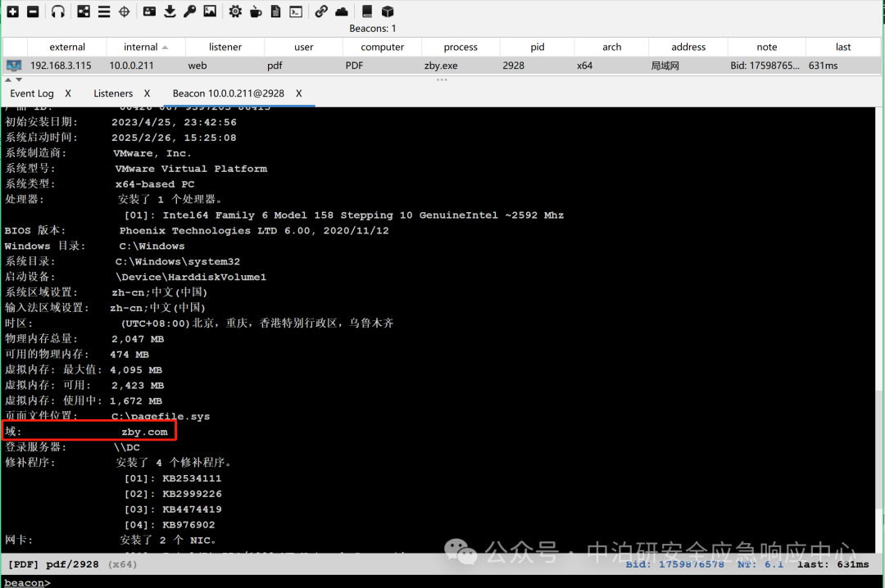The width and height of the screenshot is (885, 588).
Task: Click the gear icon to generate Windows executable
Action: (x=235, y=11)
